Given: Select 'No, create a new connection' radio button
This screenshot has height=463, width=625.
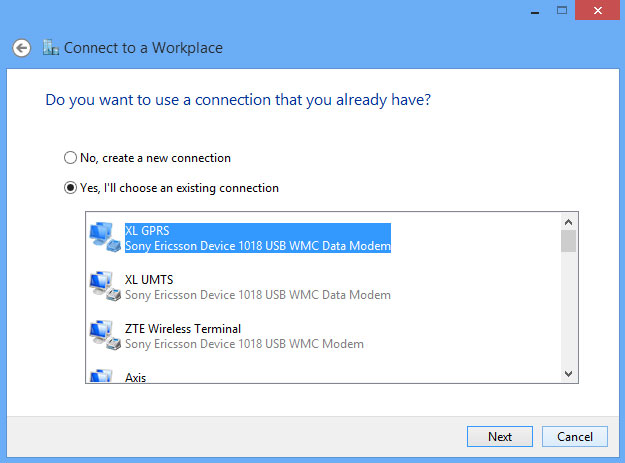Looking at the screenshot, I should pos(71,158).
